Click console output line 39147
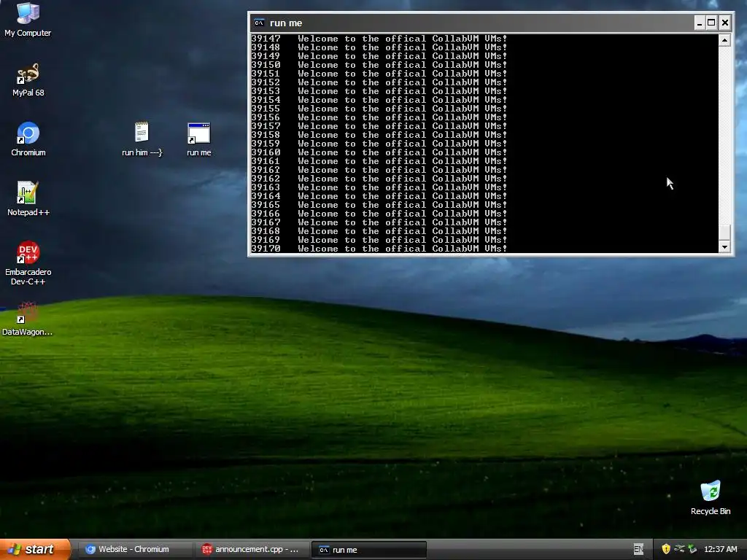Image resolution: width=747 pixels, height=560 pixels. [379, 39]
